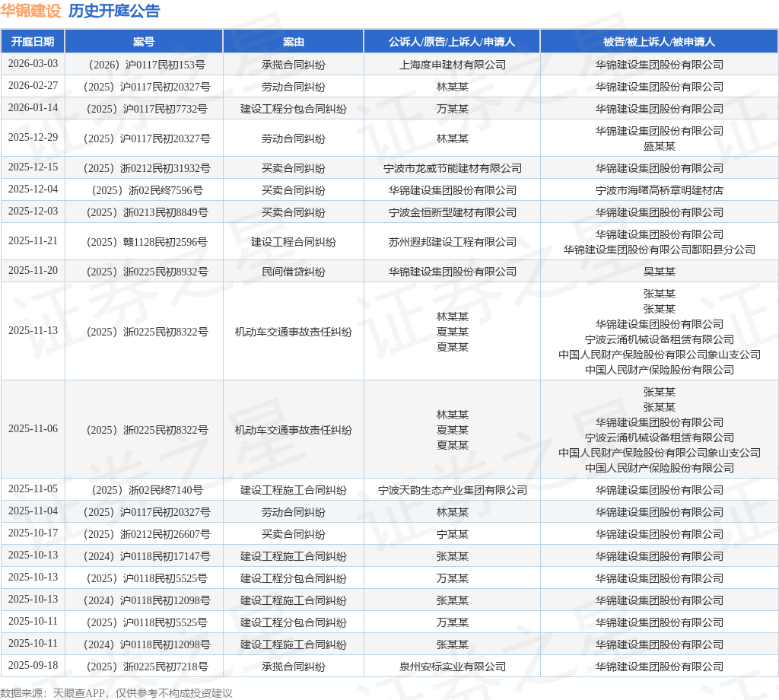The image size is (779, 700).
Task: Click 承揽合同纠纷 in the 2025-09-18 row
Action: [x=293, y=667]
